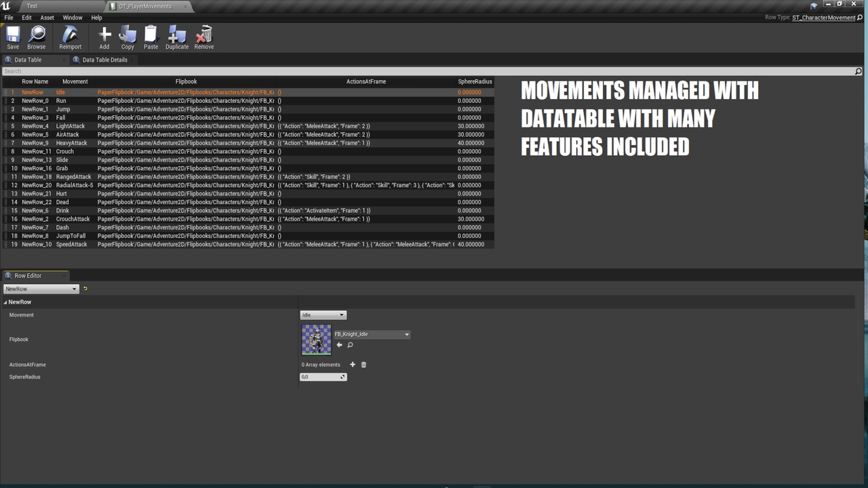Click the SphereRadius value field
Image resolution: width=868 pixels, height=488 pixels.
pyautogui.click(x=323, y=377)
